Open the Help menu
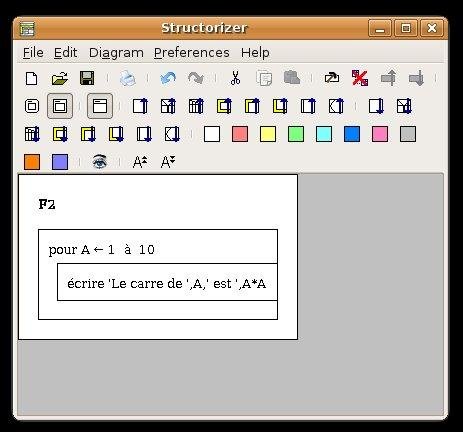Screen dimensions: 463x432 click(255, 53)
